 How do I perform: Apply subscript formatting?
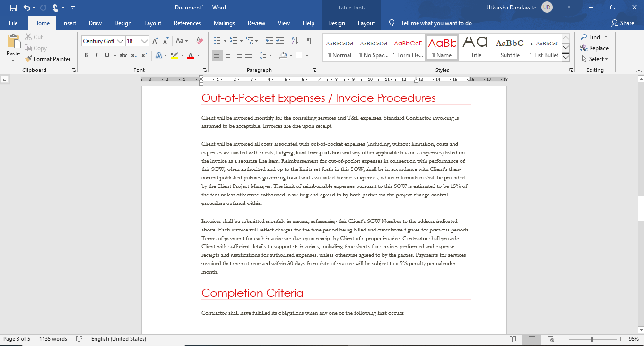pos(134,55)
